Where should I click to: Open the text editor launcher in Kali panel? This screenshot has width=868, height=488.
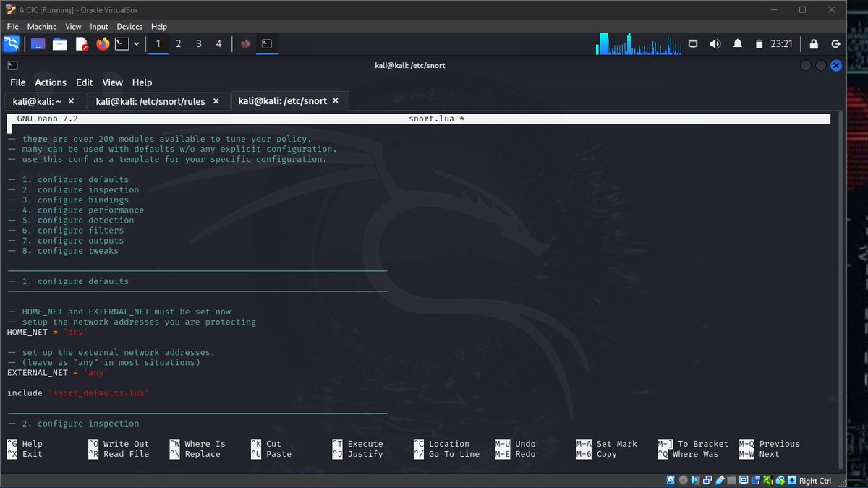(x=81, y=44)
